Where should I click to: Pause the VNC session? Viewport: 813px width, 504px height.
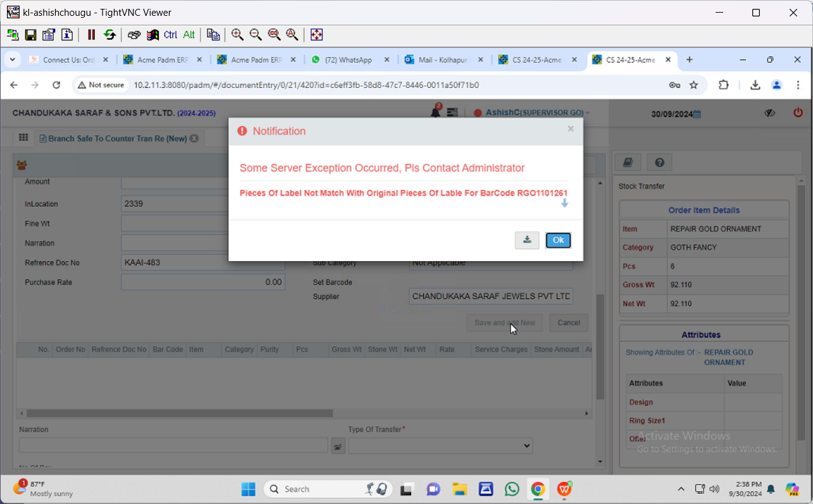pos(91,35)
